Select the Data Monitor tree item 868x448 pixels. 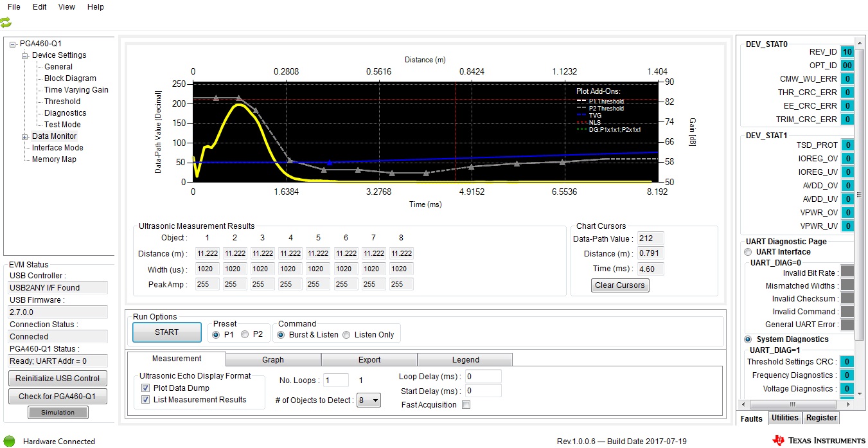(x=55, y=136)
